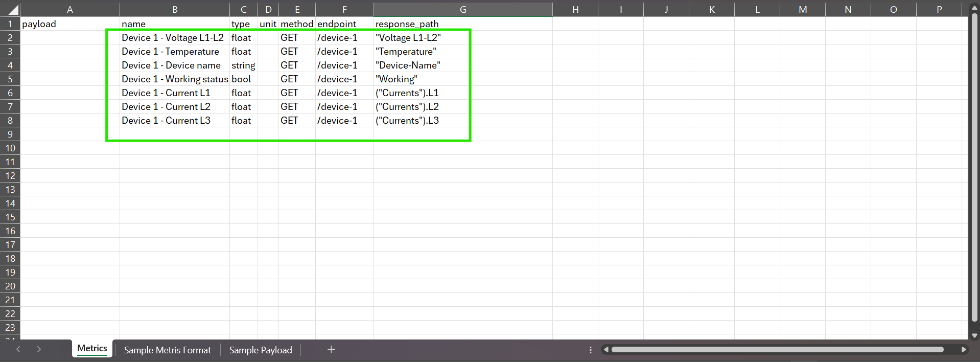980x362 pixels.
Task: Select column E header
Action: pos(297,10)
